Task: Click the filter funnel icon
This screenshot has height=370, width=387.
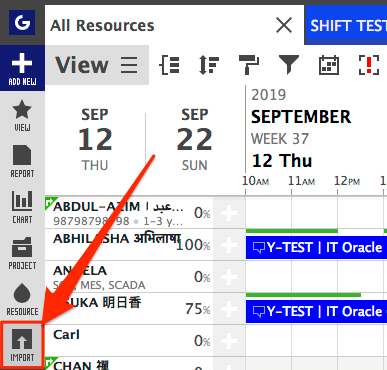Action: [289, 65]
